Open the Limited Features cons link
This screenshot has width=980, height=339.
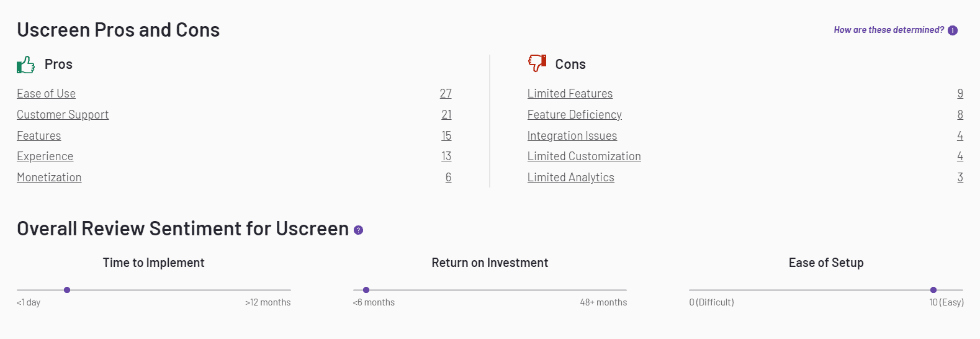coord(570,94)
